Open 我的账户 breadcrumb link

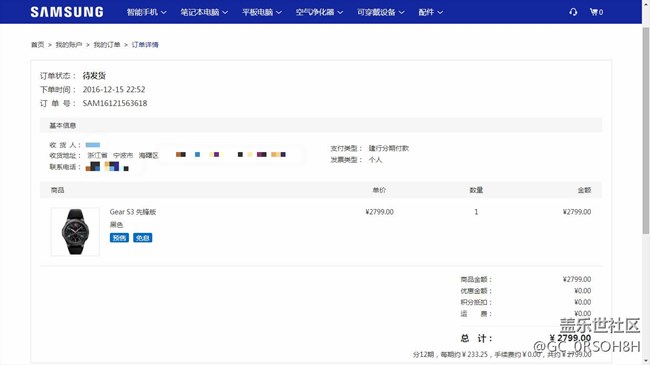(69, 44)
